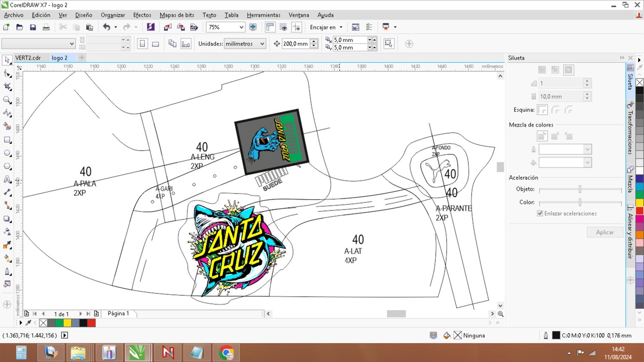
Task: Open the undo history dropdown arrow
Action: pyautogui.click(x=115, y=27)
